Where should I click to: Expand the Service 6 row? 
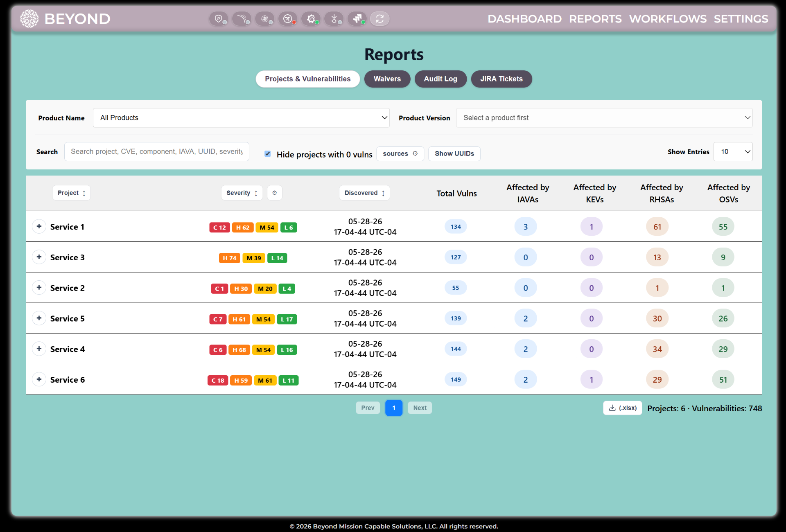[39, 379]
